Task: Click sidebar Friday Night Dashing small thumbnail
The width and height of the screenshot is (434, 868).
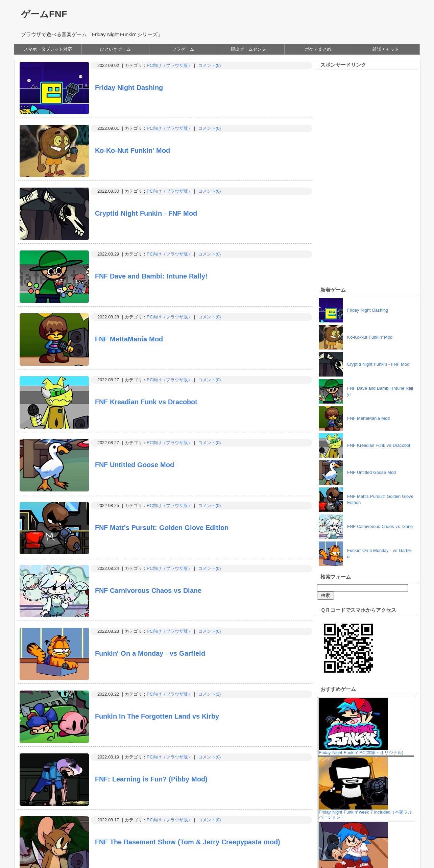Action: click(331, 310)
